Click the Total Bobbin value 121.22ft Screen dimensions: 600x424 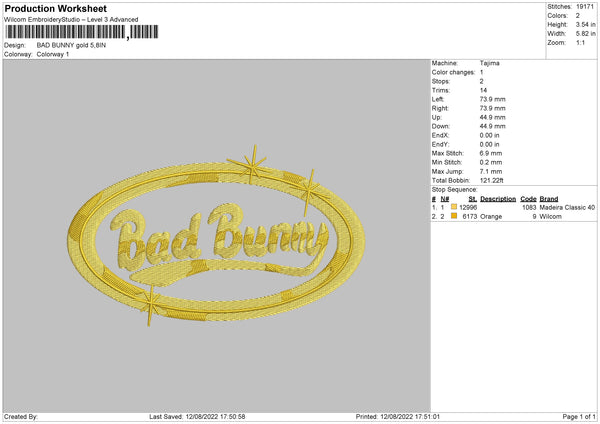[x=492, y=181]
